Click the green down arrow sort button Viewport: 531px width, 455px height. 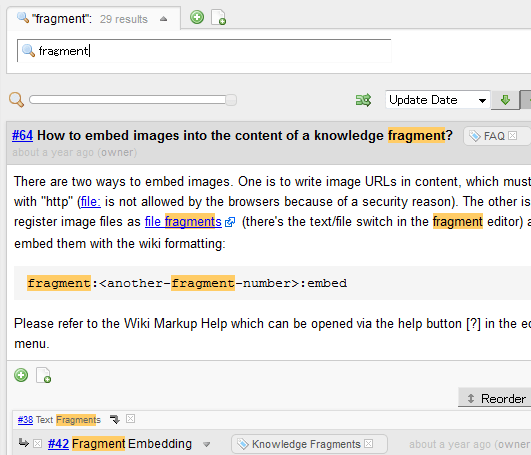pos(505,100)
